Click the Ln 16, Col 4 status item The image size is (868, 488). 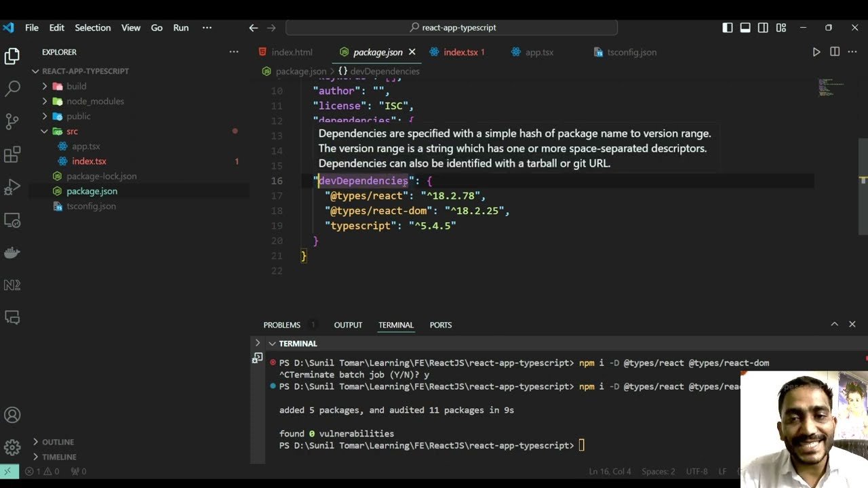click(610, 471)
